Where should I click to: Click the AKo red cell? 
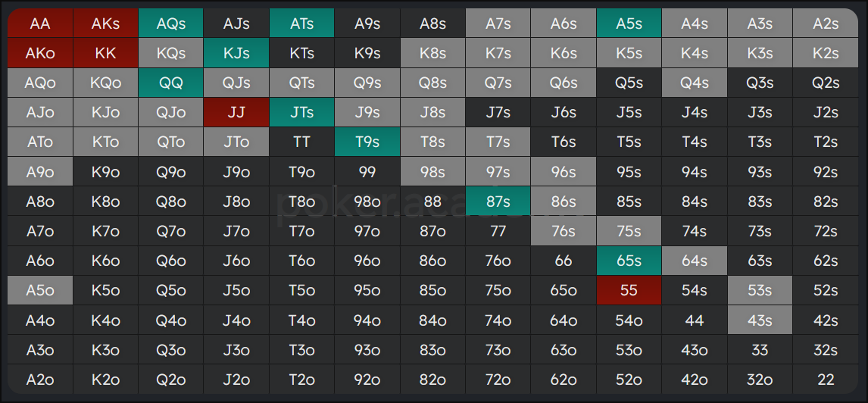(x=40, y=53)
